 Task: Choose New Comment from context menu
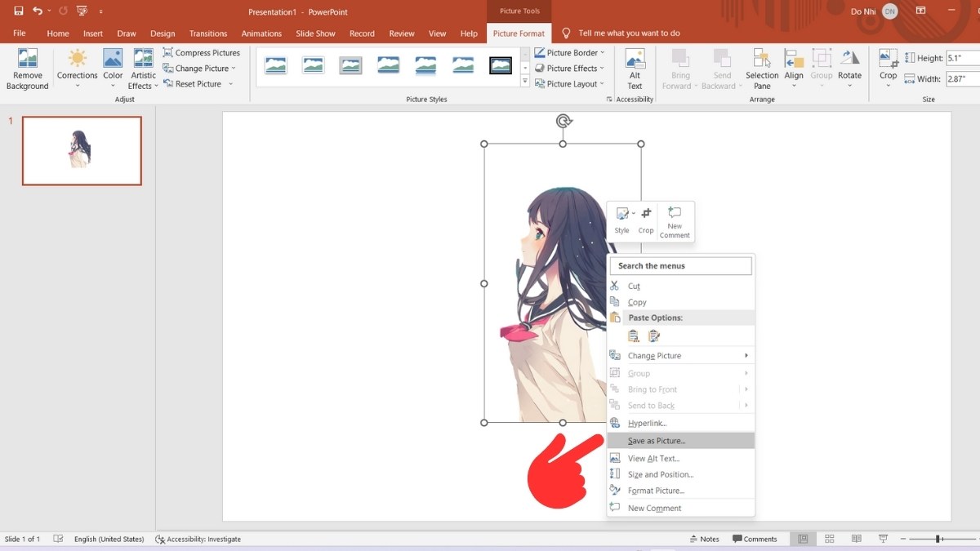pos(681,508)
